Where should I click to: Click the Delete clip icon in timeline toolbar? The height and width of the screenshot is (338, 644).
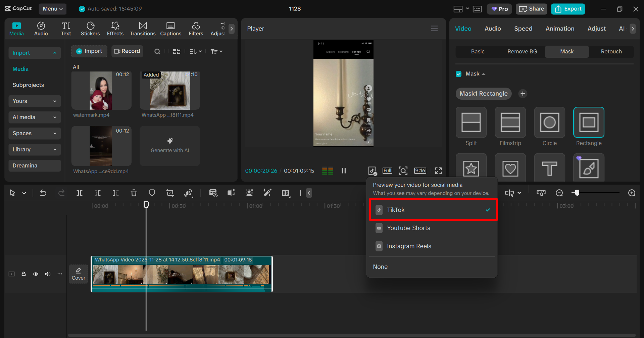tap(134, 193)
